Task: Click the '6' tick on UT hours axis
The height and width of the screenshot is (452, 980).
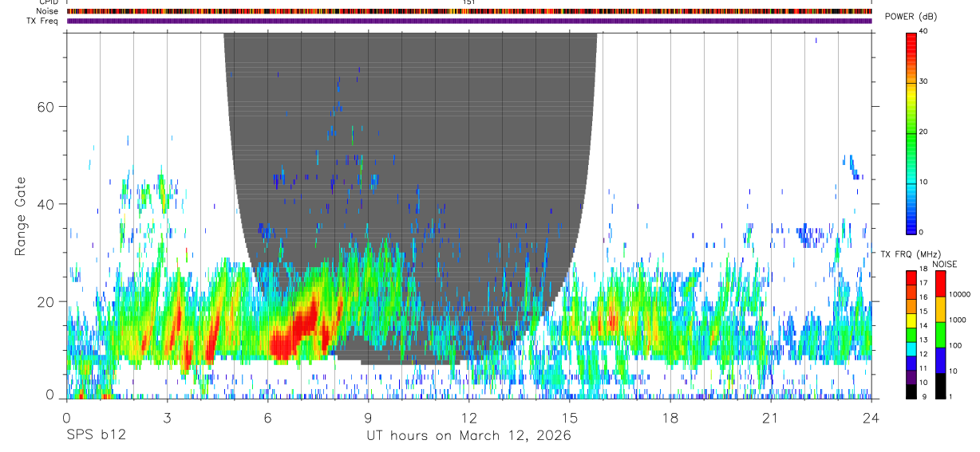Action: [x=268, y=418]
